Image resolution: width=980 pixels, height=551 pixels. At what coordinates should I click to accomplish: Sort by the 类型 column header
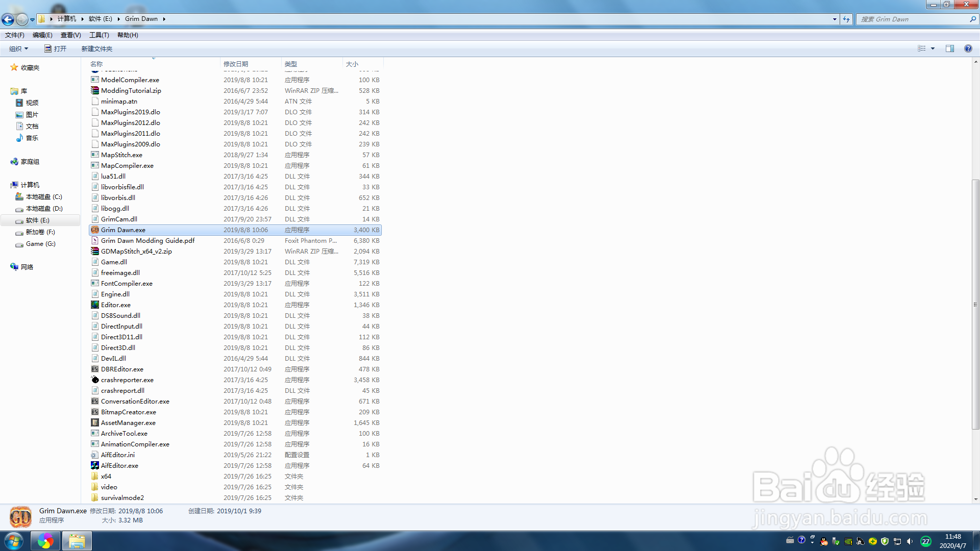(x=312, y=64)
